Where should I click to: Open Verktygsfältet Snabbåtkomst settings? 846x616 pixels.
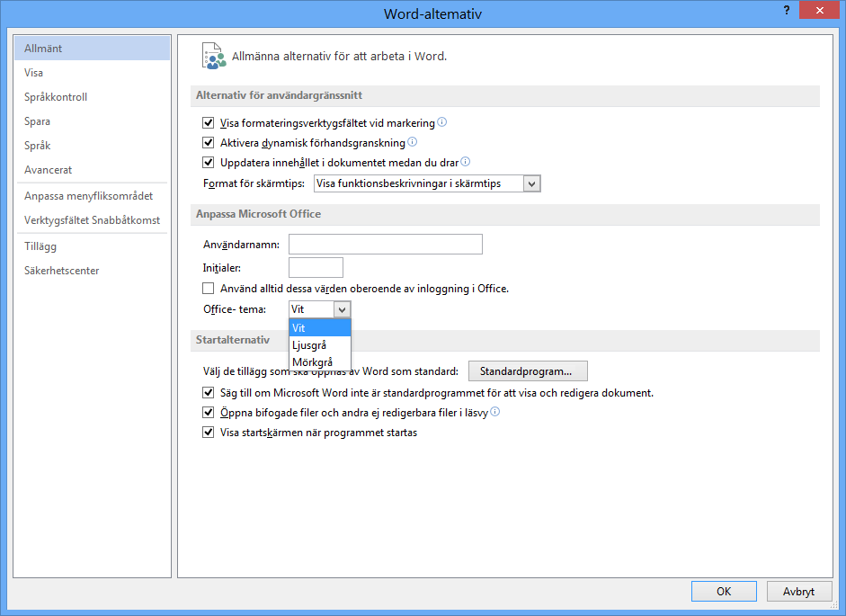92,219
